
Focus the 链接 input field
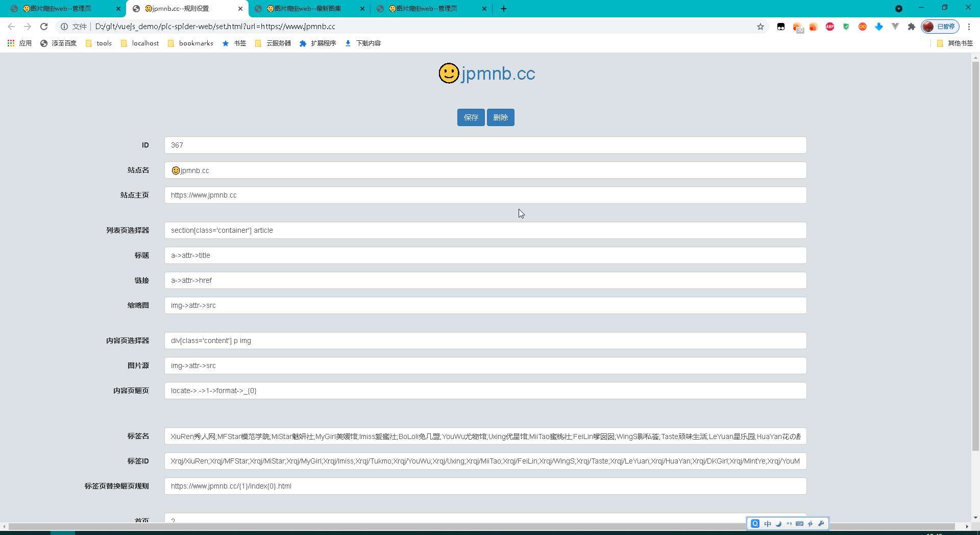click(485, 280)
